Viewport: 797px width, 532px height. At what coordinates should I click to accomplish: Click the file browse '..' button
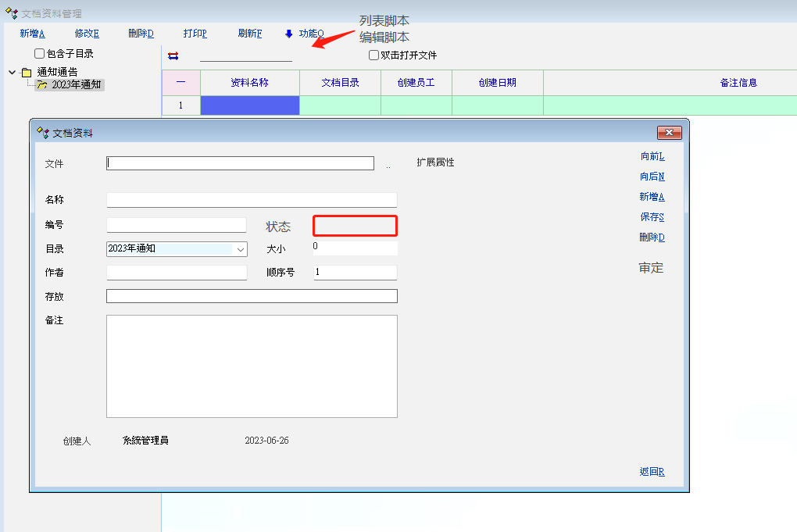coord(388,165)
